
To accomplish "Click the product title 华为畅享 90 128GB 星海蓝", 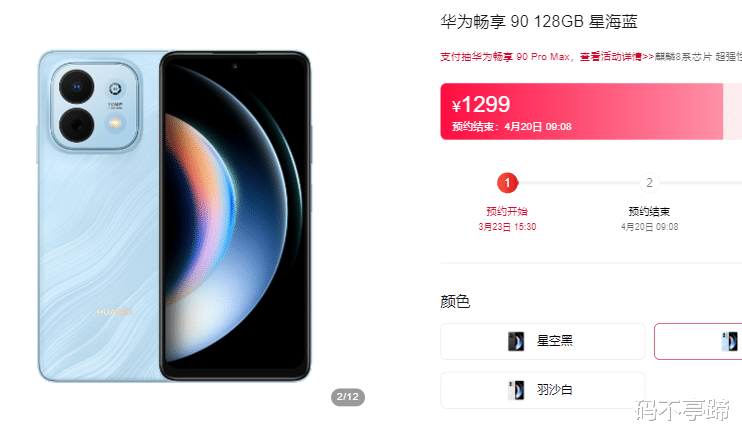I will click(x=539, y=22).
